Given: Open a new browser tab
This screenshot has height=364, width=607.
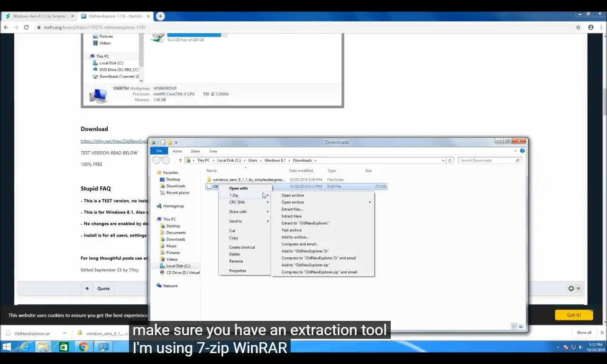Looking at the screenshot, I should (x=160, y=16).
